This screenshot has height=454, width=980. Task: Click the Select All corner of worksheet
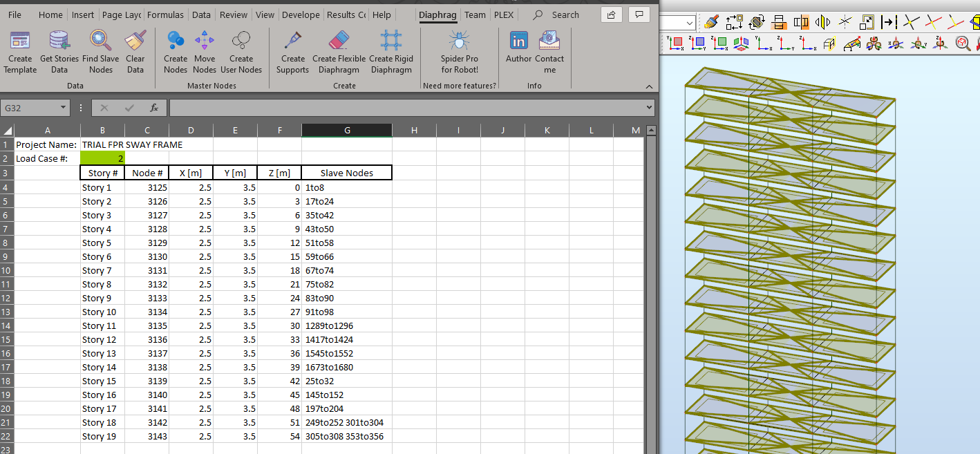[7, 131]
